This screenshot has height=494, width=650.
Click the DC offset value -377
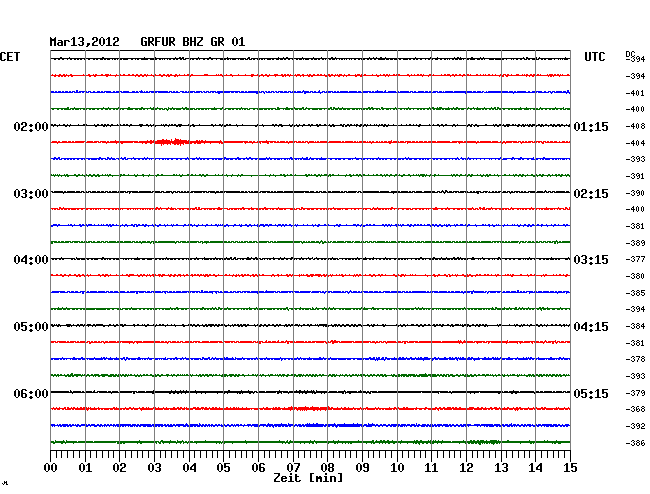point(635,259)
